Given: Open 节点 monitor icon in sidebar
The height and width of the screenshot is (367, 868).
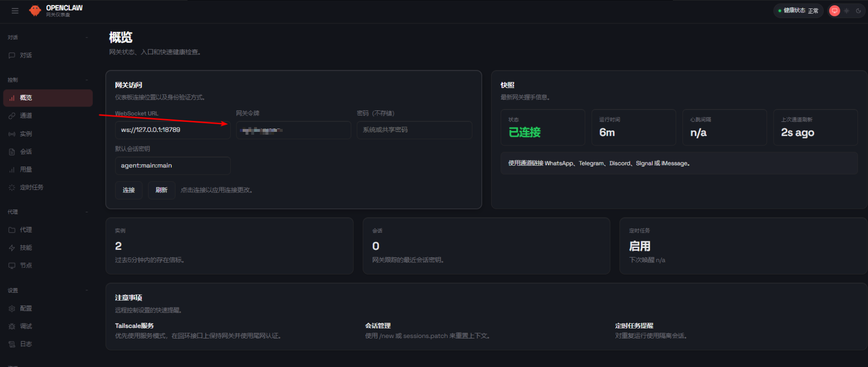Looking at the screenshot, I should [12, 266].
